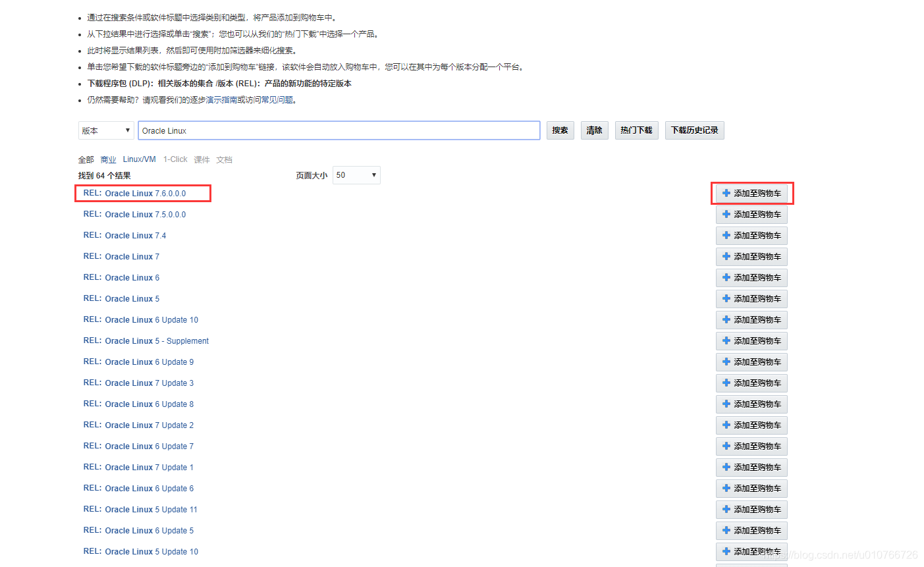Open REL: Oracle Linux 5 Update 11 link
The image size is (924, 567).
(141, 510)
